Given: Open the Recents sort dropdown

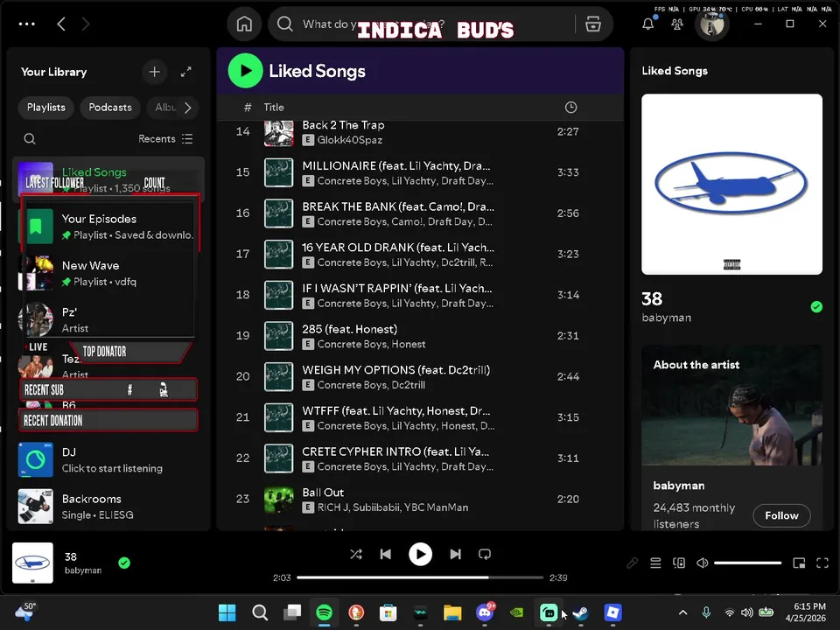Looking at the screenshot, I should 165,139.
